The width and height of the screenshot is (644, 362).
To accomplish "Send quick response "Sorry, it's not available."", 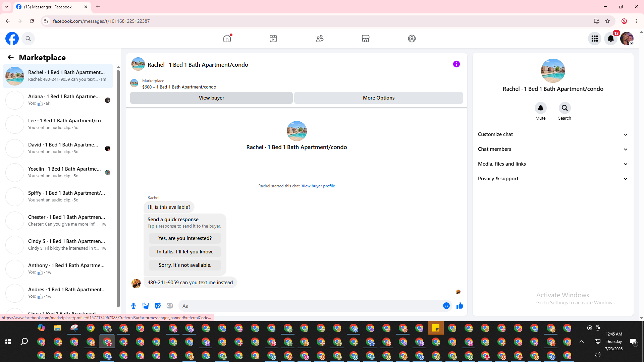I will click(x=185, y=265).
